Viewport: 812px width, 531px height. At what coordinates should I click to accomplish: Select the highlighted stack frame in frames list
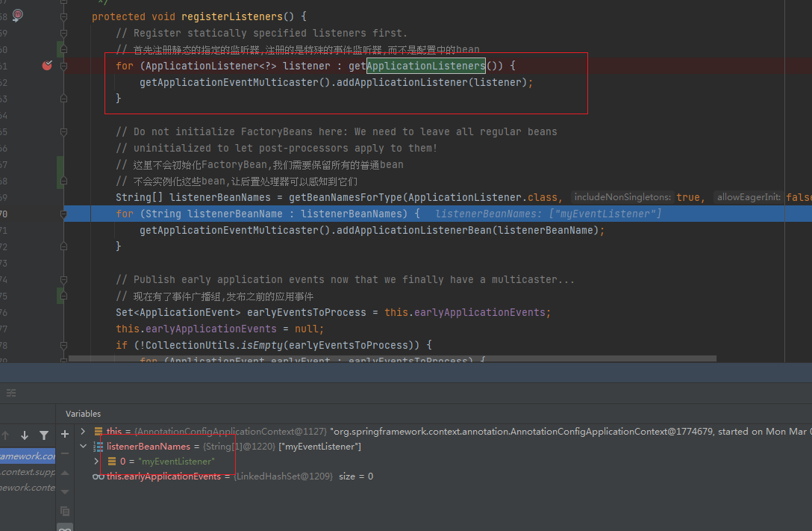coord(28,456)
